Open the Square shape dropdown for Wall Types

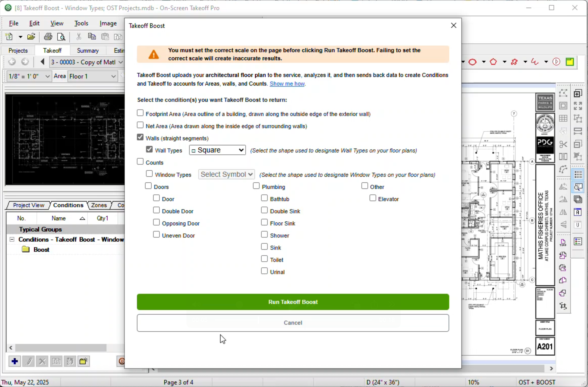pyautogui.click(x=217, y=150)
